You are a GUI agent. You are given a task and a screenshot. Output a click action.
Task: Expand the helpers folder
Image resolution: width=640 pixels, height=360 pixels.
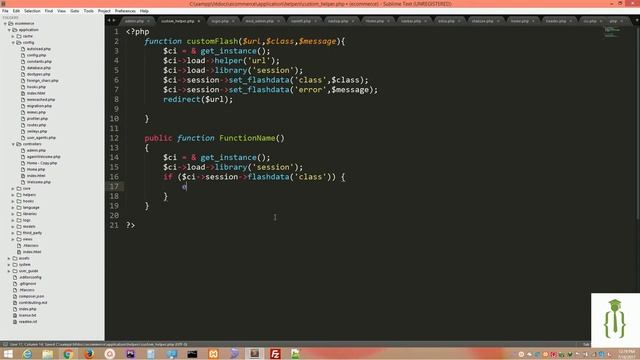13,195
